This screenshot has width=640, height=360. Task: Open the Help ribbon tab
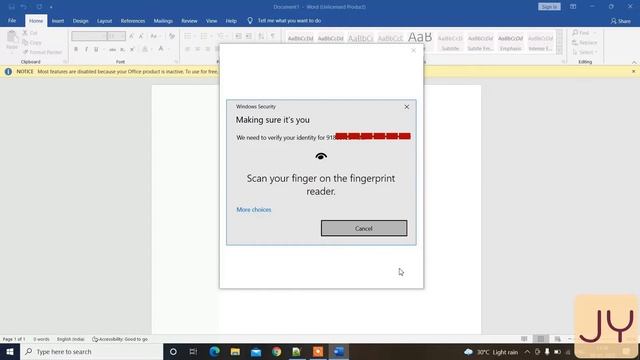click(x=231, y=21)
